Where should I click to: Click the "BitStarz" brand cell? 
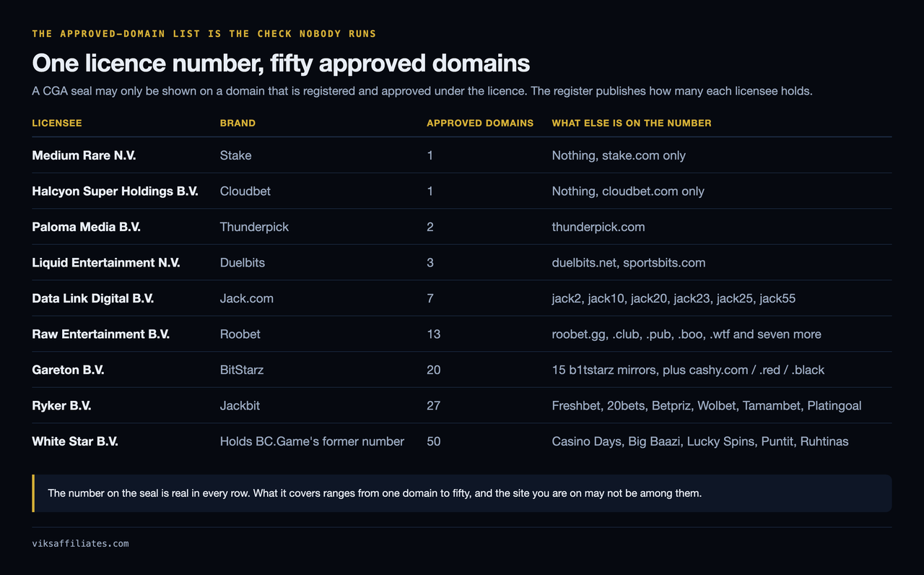coord(242,370)
